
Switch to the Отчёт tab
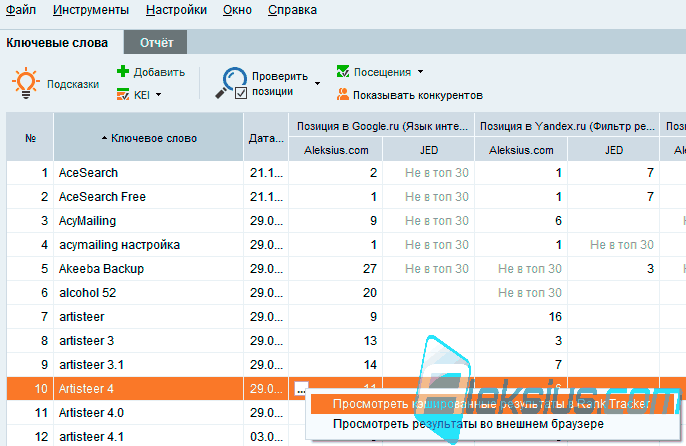click(x=156, y=42)
